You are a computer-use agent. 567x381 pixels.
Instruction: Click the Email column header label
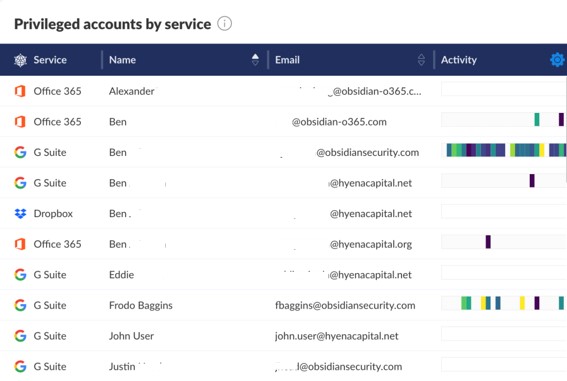(287, 60)
